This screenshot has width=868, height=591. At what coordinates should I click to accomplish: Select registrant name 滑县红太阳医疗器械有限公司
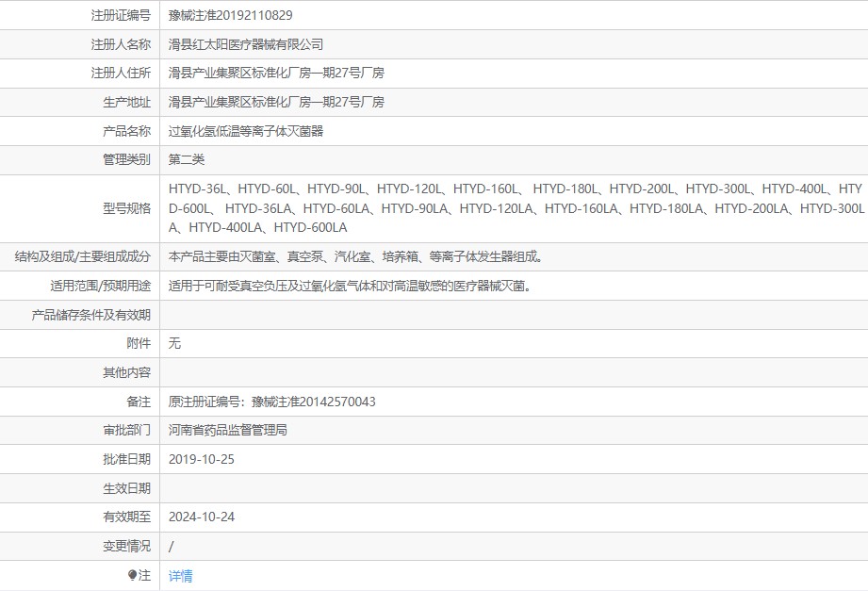tap(246, 44)
